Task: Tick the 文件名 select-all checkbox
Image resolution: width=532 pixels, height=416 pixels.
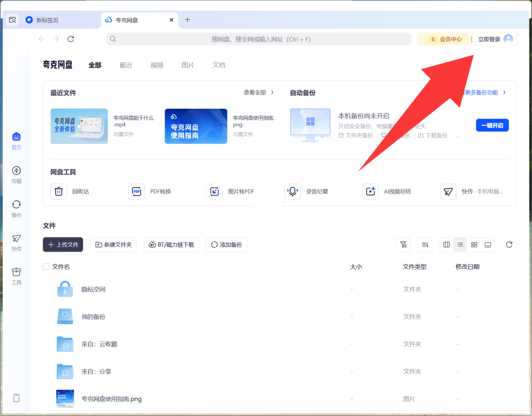Action: tap(46, 267)
